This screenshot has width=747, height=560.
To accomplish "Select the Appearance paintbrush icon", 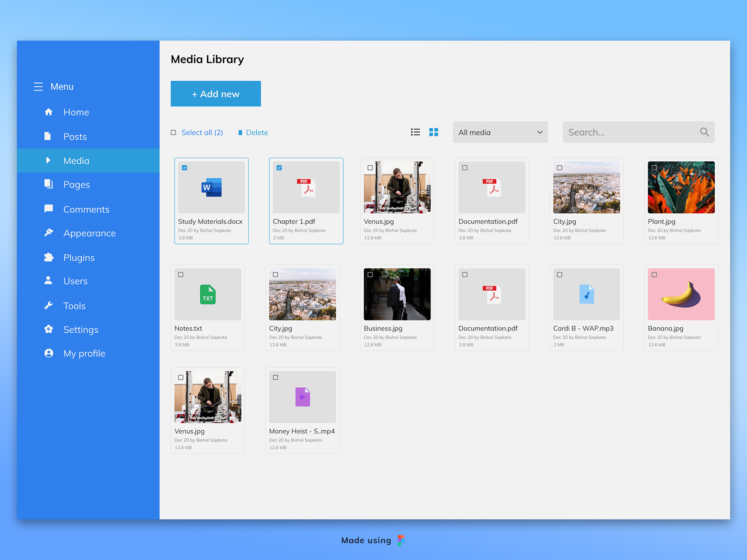I will click(49, 233).
